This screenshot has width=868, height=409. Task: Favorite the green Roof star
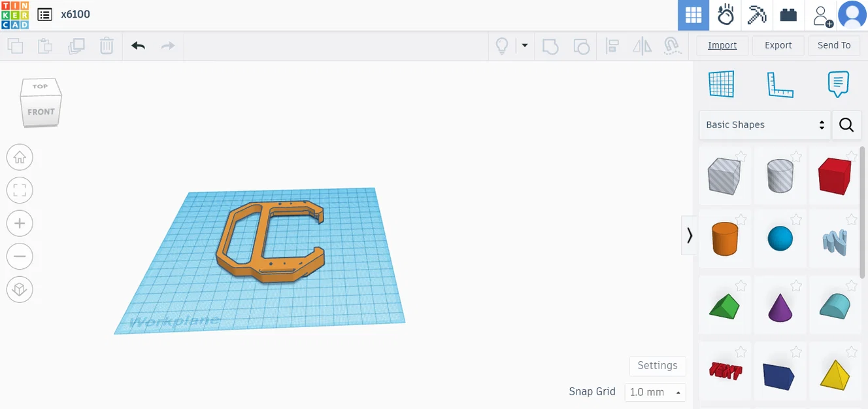click(741, 285)
